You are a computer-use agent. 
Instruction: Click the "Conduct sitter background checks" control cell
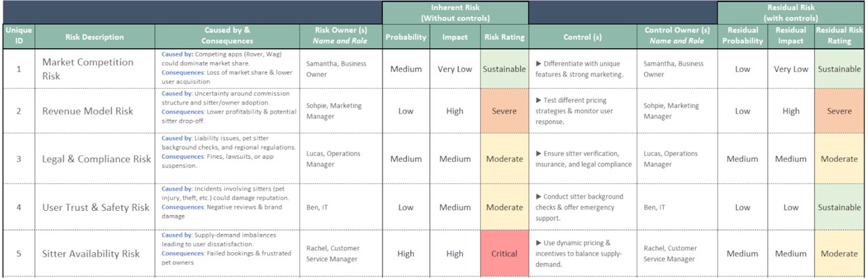pyautogui.click(x=582, y=207)
